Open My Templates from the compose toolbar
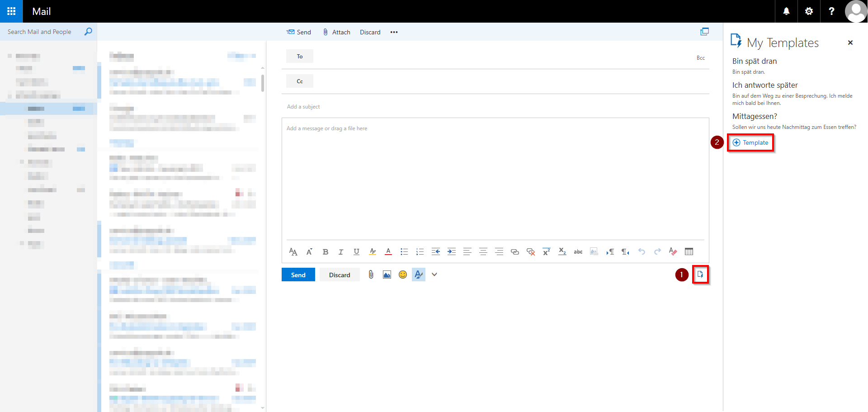The width and height of the screenshot is (868, 412). [701, 274]
